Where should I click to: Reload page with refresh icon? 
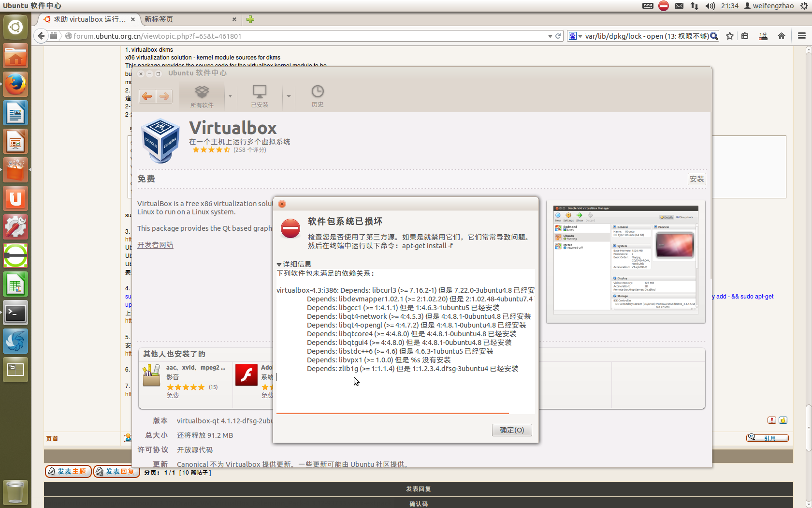click(x=558, y=36)
